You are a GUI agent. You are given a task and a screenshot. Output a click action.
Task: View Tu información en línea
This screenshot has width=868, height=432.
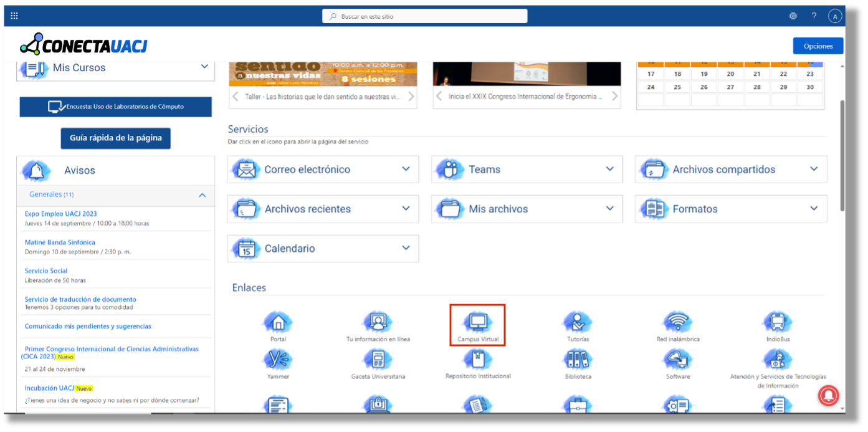378,322
